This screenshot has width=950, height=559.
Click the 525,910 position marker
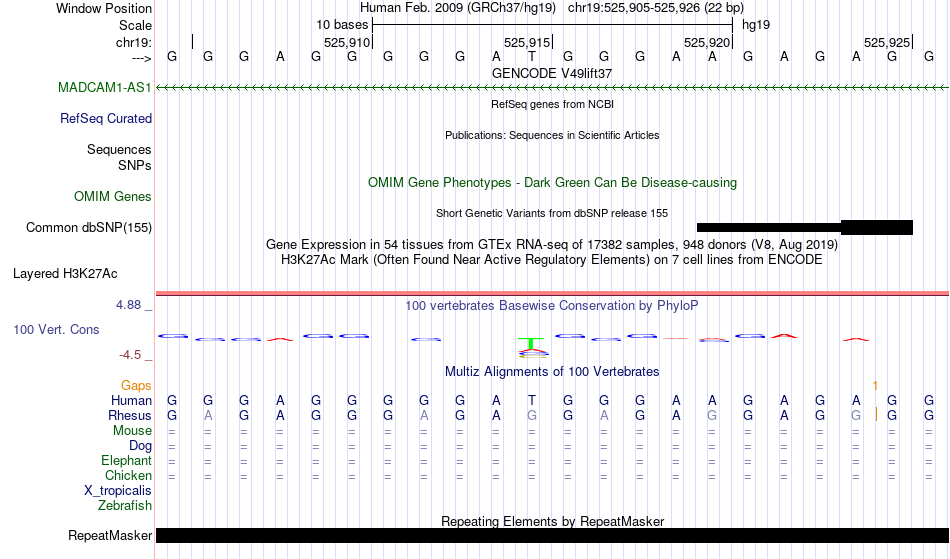click(348, 42)
